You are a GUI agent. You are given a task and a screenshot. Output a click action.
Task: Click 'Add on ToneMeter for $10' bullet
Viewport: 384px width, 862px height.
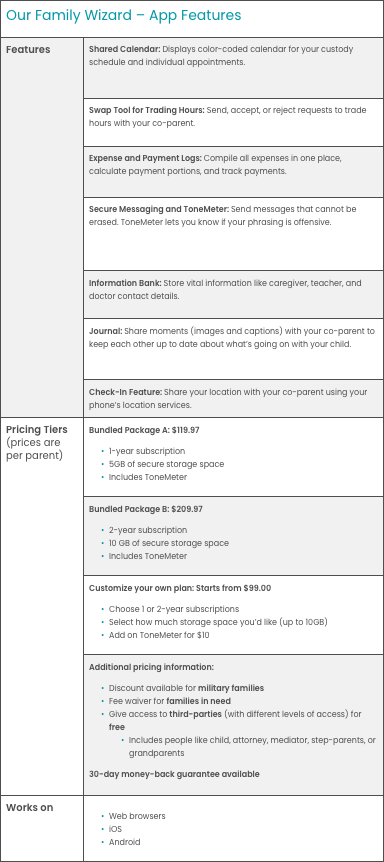click(159, 636)
